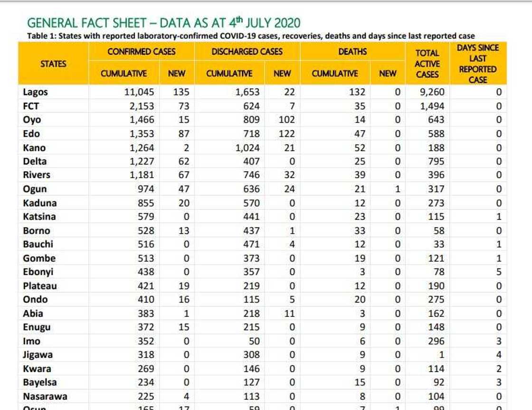Click Lagos total active cases 9,260
This screenshot has width=532, height=410.
click(x=431, y=92)
